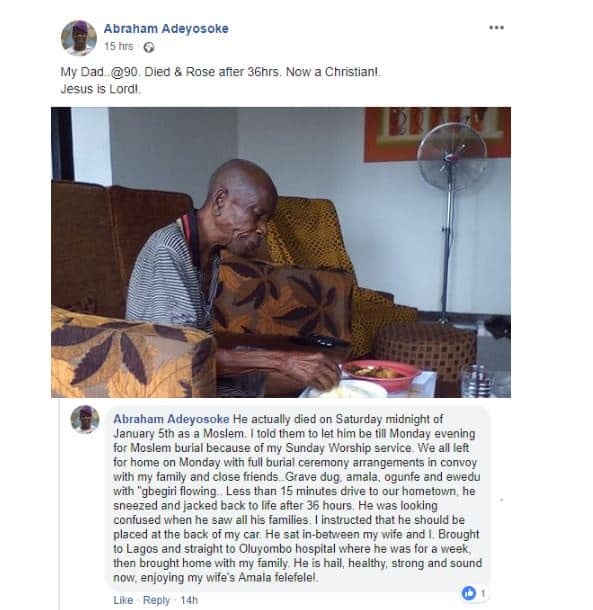Open the "15 hrs" post timestamp
The image size is (593, 610).
tap(118, 46)
